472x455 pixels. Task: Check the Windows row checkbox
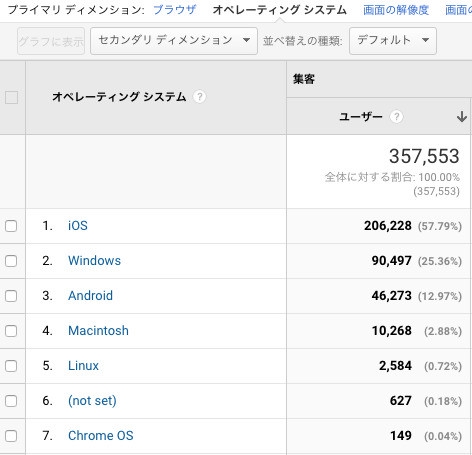click(11, 261)
